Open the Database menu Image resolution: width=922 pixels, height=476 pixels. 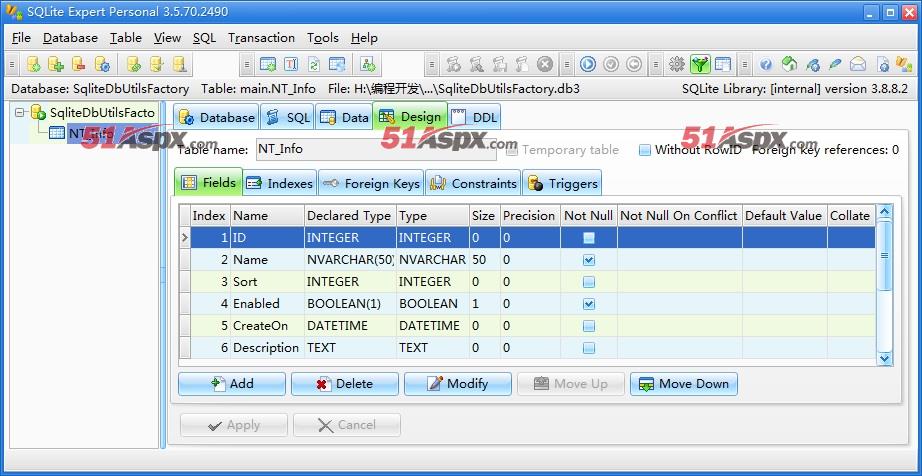click(70, 38)
